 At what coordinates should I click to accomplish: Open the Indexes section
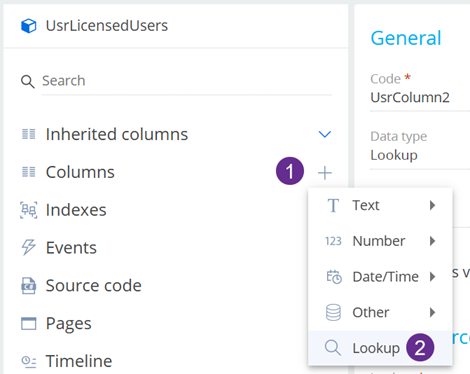[x=76, y=210]
